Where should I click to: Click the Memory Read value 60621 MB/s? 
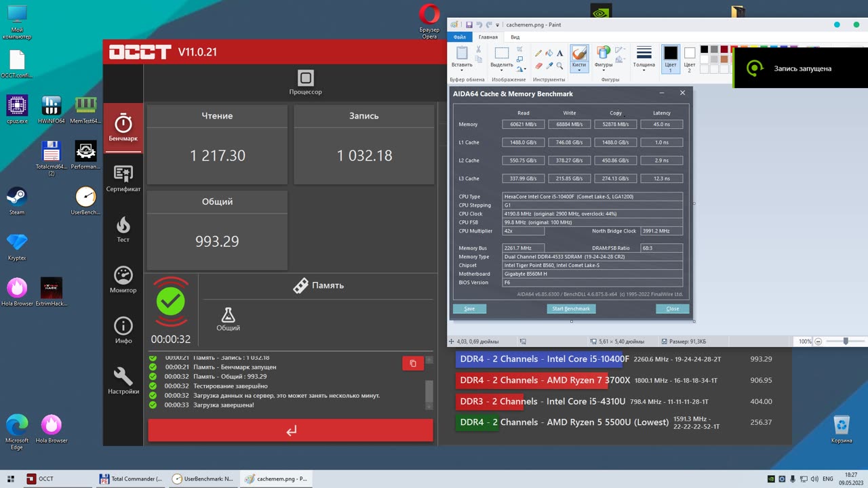[524, 124]
